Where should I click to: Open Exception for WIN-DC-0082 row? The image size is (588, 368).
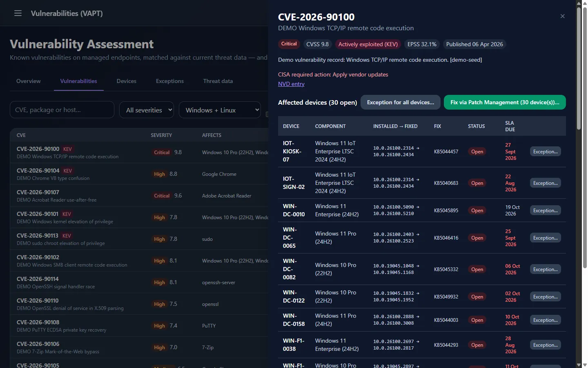pyautogui.click(x=545, y=269)
